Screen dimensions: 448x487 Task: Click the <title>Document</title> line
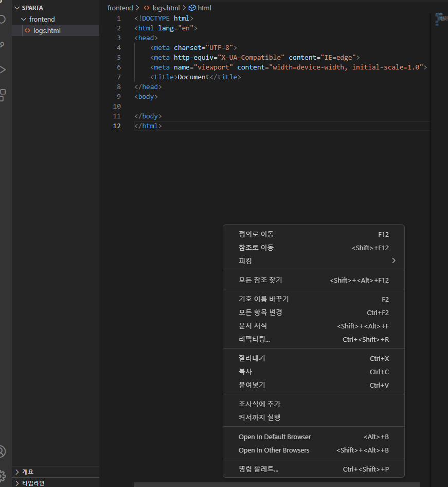[x=195, y=77]
